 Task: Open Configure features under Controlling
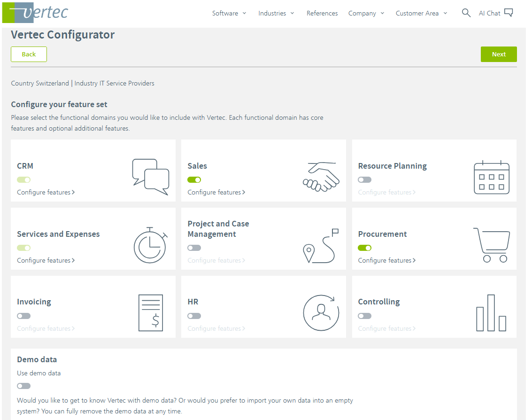[x=387, y=329]
